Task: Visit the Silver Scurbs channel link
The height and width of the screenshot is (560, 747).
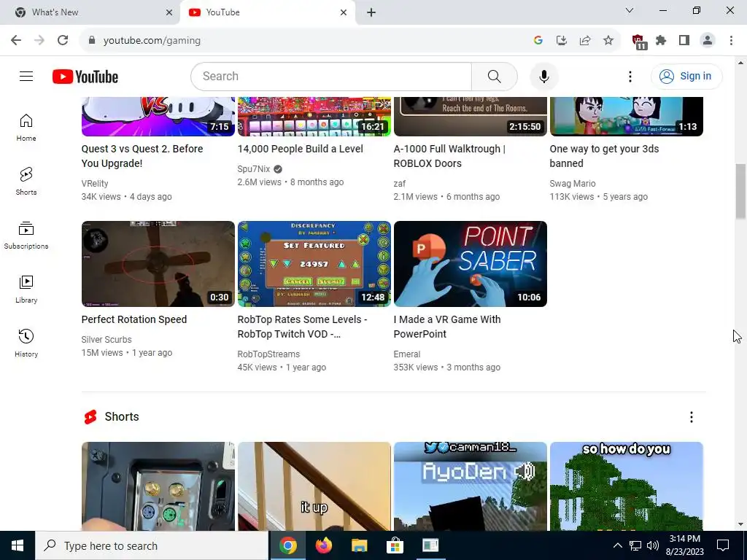Action: tap(107, 340)
